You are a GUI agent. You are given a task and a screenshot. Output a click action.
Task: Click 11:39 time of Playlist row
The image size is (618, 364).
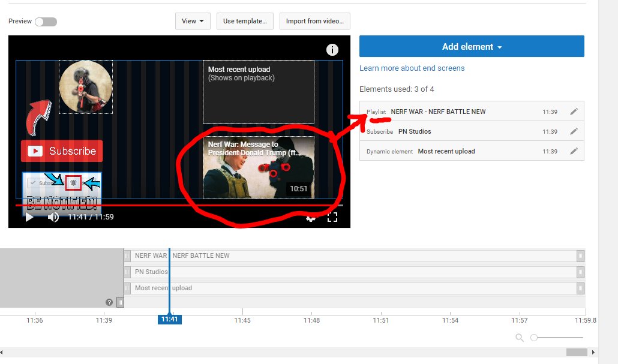pyautogui.click(x=550, y=112)
